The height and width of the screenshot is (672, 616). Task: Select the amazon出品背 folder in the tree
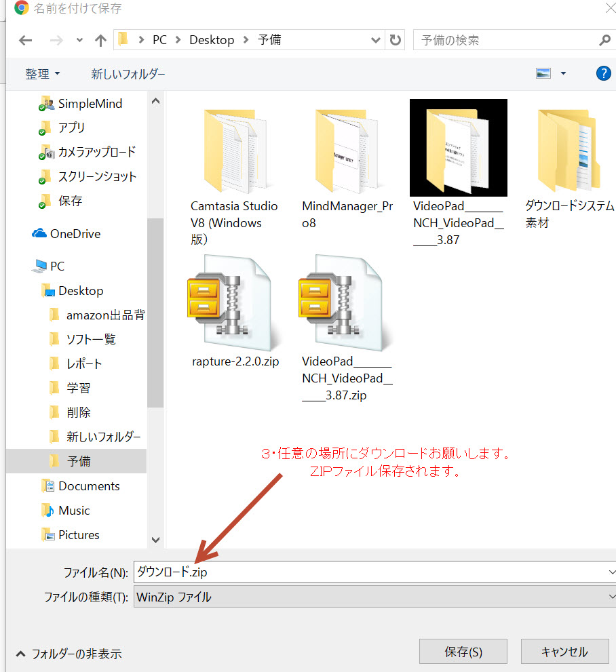pos(105,315)
